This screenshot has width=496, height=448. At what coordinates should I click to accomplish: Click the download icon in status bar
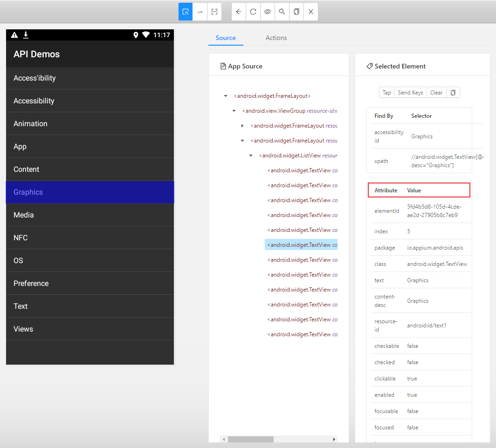tap(26, 35)
